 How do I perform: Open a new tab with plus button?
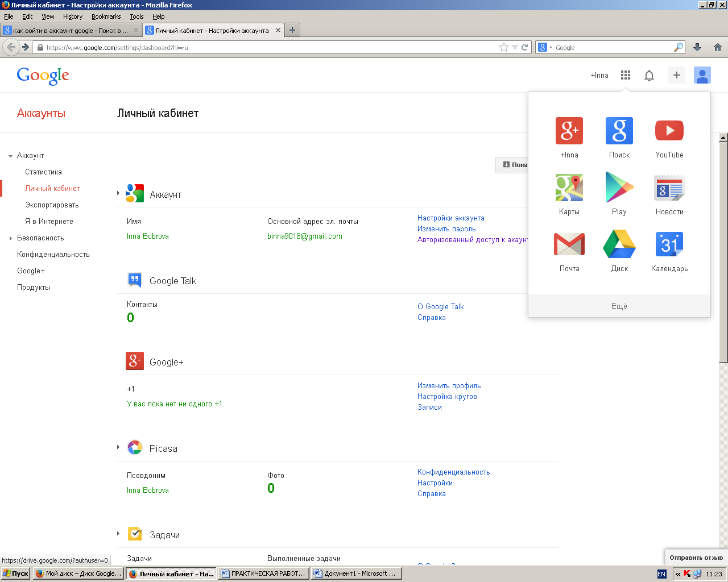click(x=292, y=30)
